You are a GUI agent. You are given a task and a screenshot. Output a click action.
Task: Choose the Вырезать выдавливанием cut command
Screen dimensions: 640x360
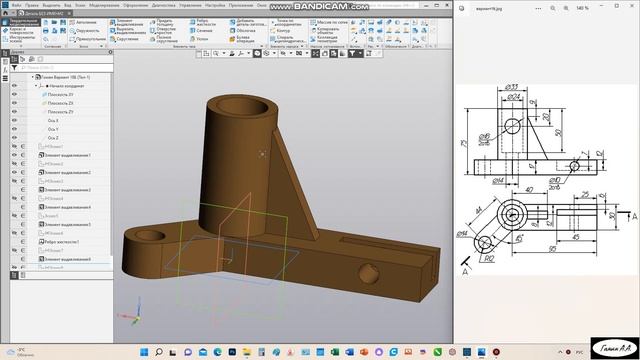[127, 31]
